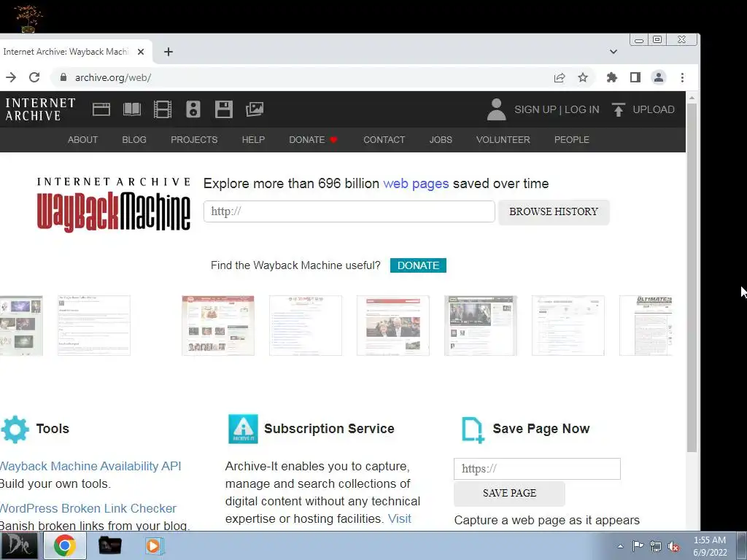Image resolution: width=747 pixels, height=560 pixels.
Task: Follow the Visit link under Subscription Service
Action: 399,518
